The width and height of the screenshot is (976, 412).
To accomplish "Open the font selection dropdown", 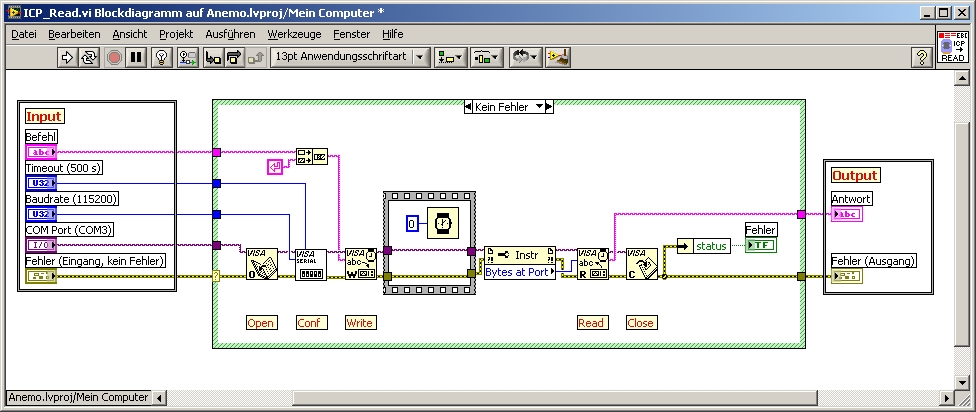I will [350, 57].
